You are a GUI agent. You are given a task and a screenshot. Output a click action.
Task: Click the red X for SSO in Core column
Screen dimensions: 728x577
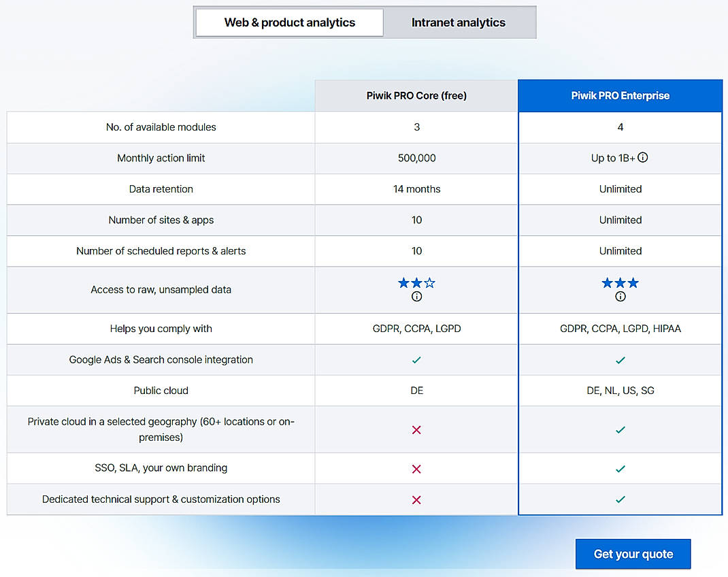click(416, 468)
